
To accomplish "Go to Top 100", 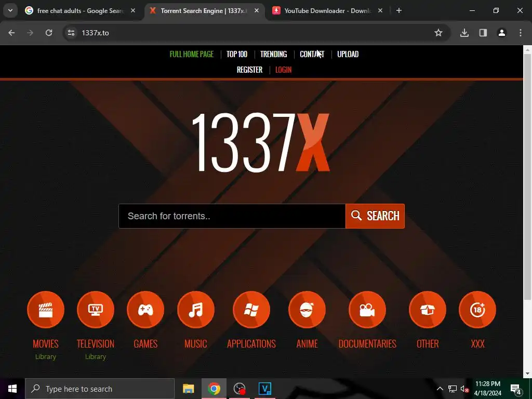I will [237, 54].
